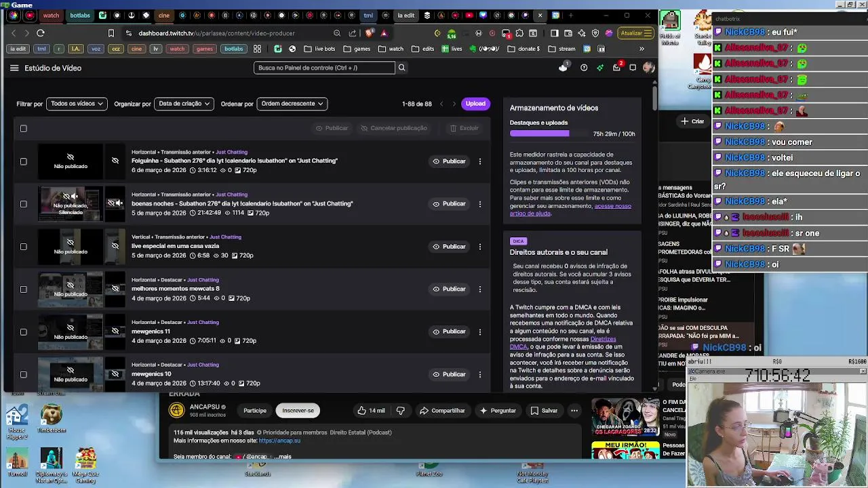Image resolution: width=868 pixels, height=488 pixels.
Task: Click Inscrever-se on the YouTube page
Action: [x=298, y=411]
